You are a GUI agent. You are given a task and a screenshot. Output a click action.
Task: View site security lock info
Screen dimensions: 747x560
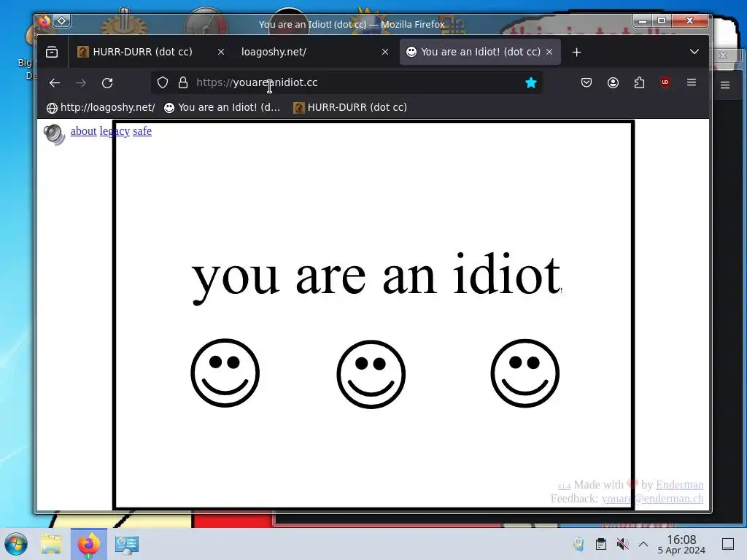click(x=183, y=83)
